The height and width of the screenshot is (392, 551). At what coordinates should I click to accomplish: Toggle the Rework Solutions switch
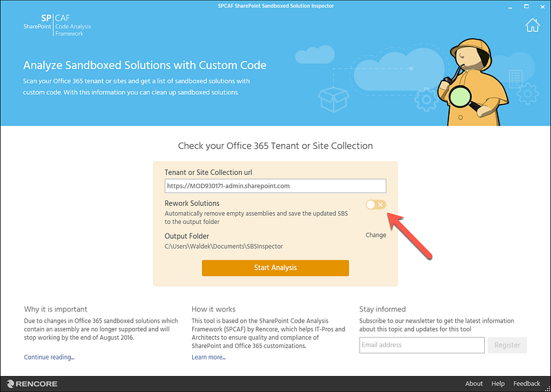pyautogui.click(x=375, y=205)
